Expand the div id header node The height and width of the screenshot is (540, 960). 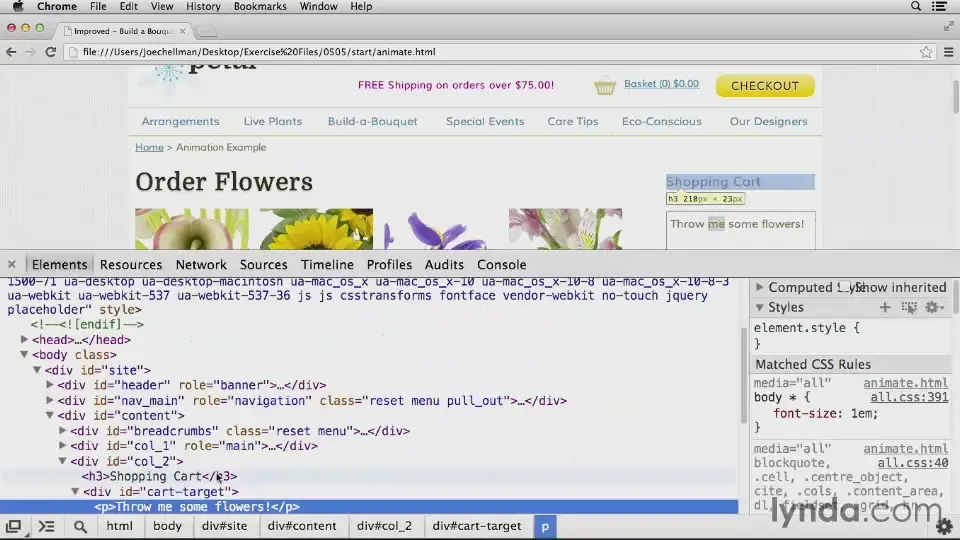(50, 385)
